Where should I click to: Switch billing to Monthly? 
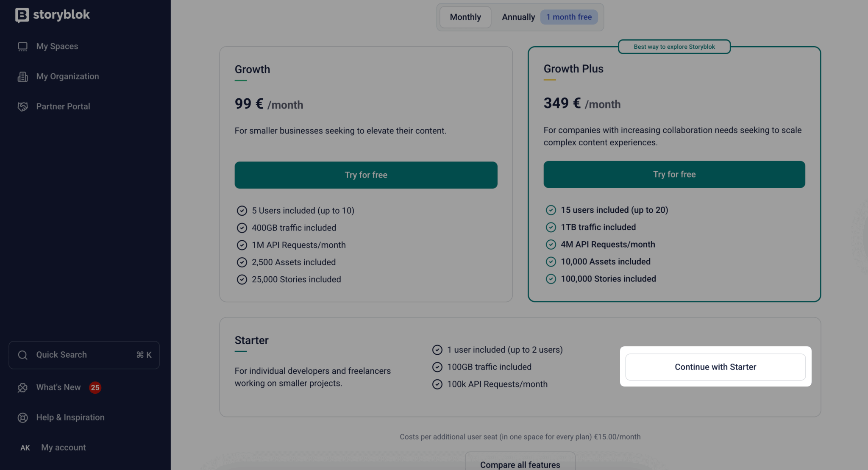tap(465, 17)
